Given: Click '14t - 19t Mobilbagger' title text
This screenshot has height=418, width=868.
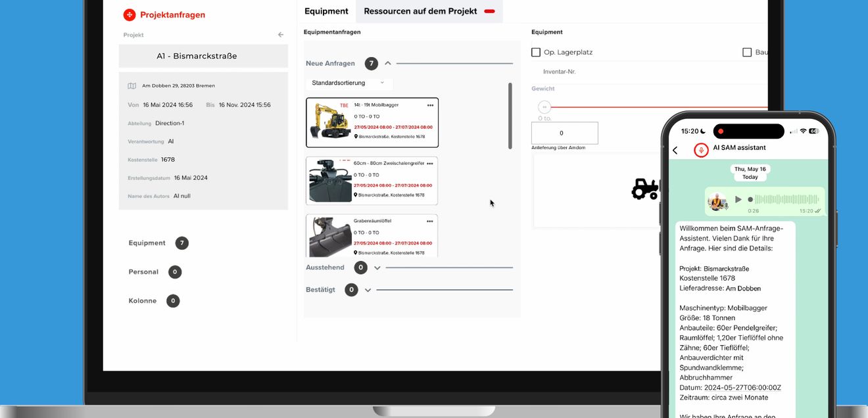Looking at the screenshot, I should [376, 105].
